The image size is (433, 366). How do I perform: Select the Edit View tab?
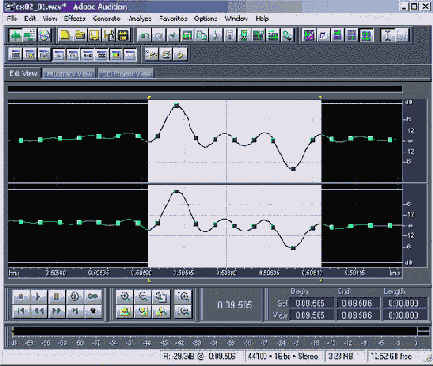click(23, 73)
